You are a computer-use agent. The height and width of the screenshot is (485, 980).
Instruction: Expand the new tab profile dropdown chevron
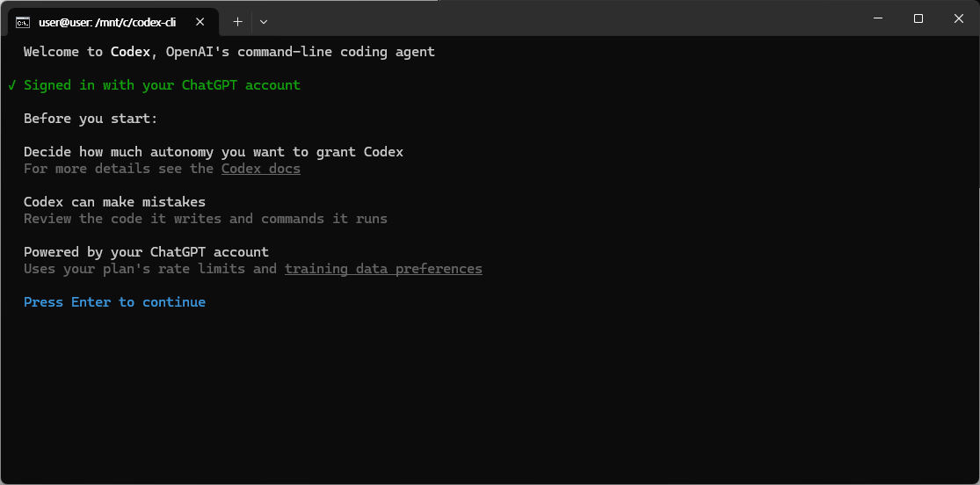(x=264, y=22)
